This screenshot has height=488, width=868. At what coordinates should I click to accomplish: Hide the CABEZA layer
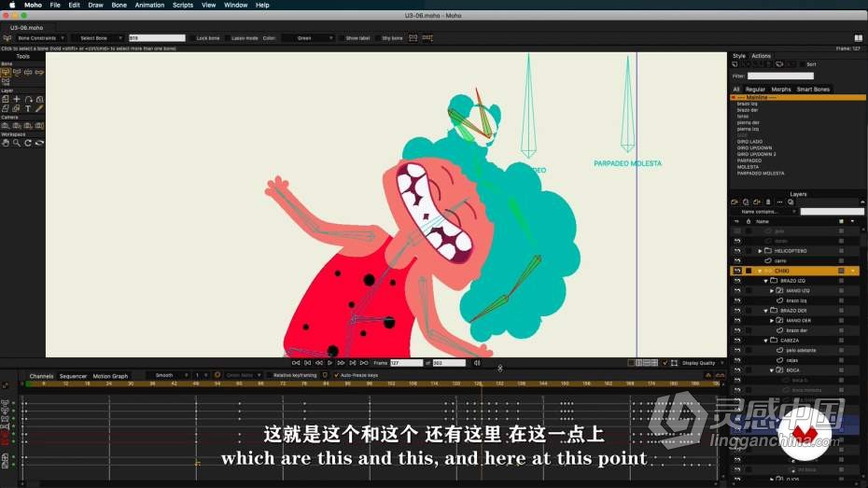click(736, 341)
